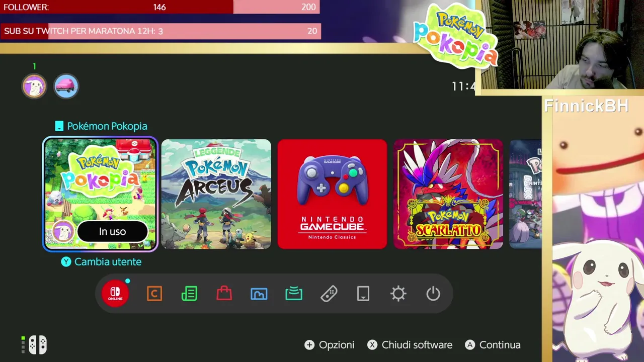Click the Cambia utente button
Viewport: 644px width, 362px height.
101,261
